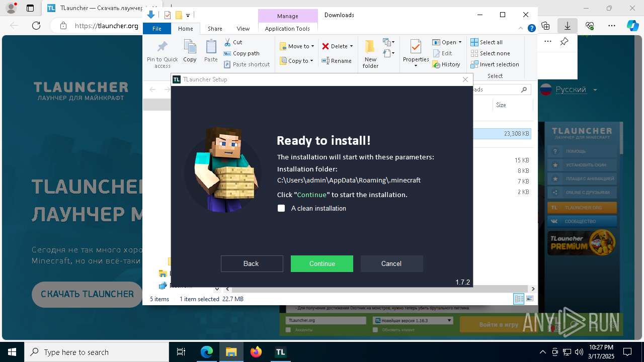Refresh the tlauncher.org page
Image resolution: width=644 pixels, height=362 pixels.
36,26
